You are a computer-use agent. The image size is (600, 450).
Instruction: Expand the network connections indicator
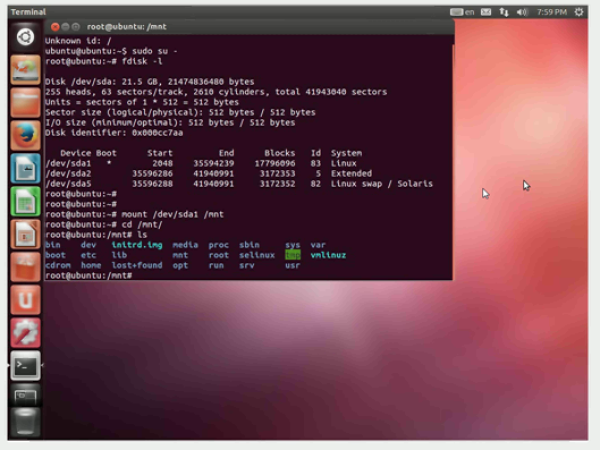pos(503,12)
